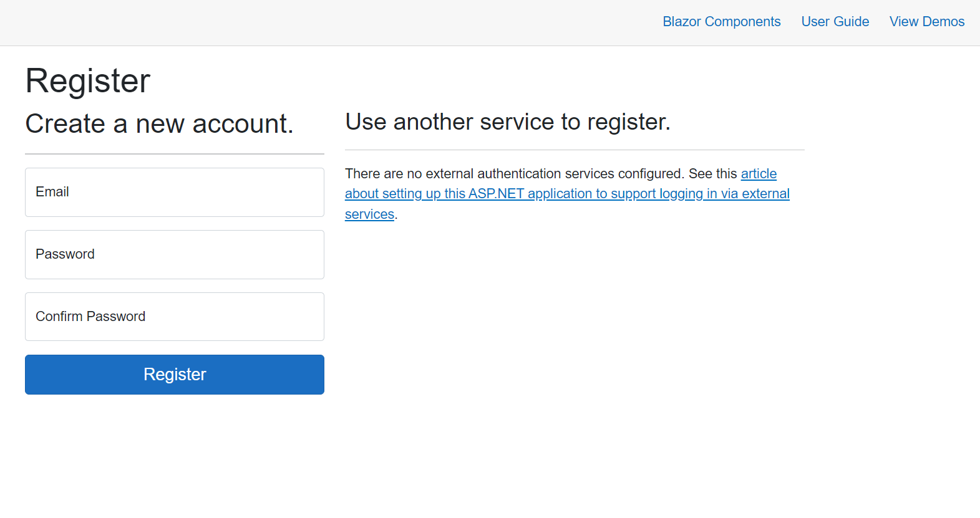The width and height of the screenshot is (980, 518).
Task: Select the Confirm Password field
Action: 174,316
